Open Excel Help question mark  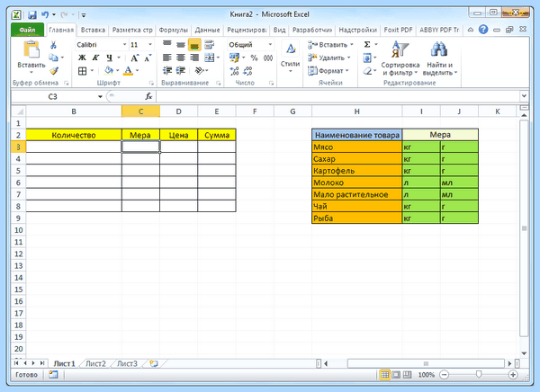[483, 30]
